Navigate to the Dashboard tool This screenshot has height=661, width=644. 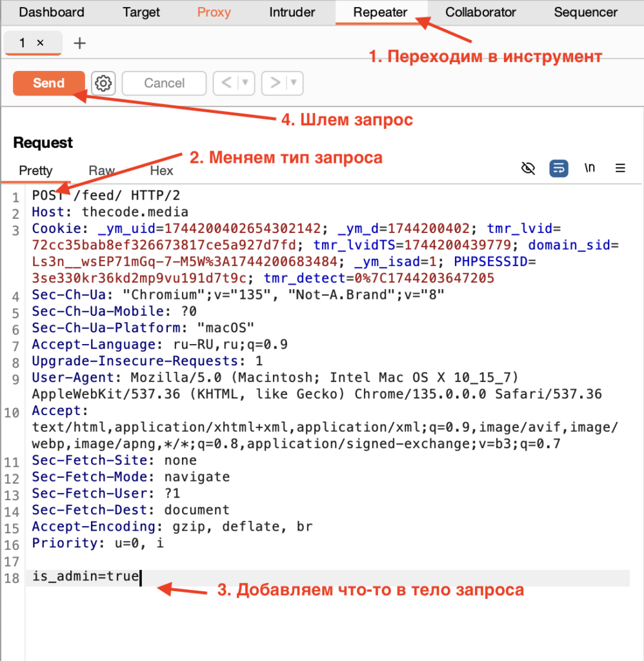coord(52,12)
